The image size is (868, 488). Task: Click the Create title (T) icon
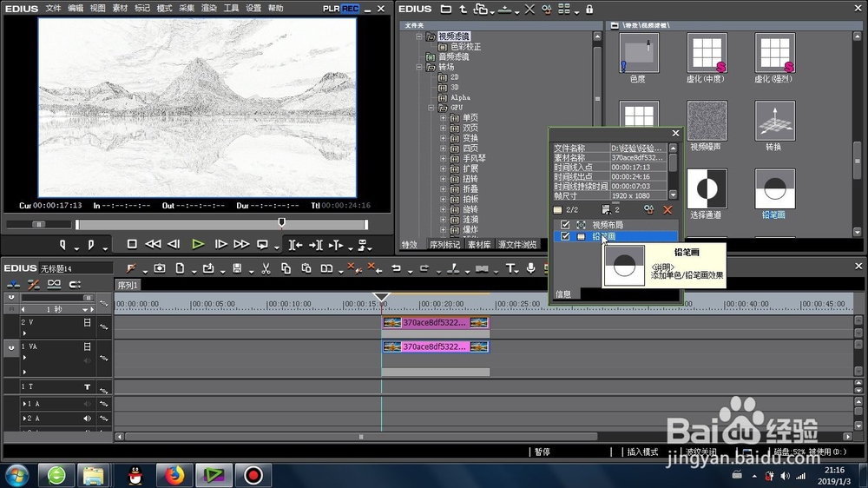coord(510,268)
